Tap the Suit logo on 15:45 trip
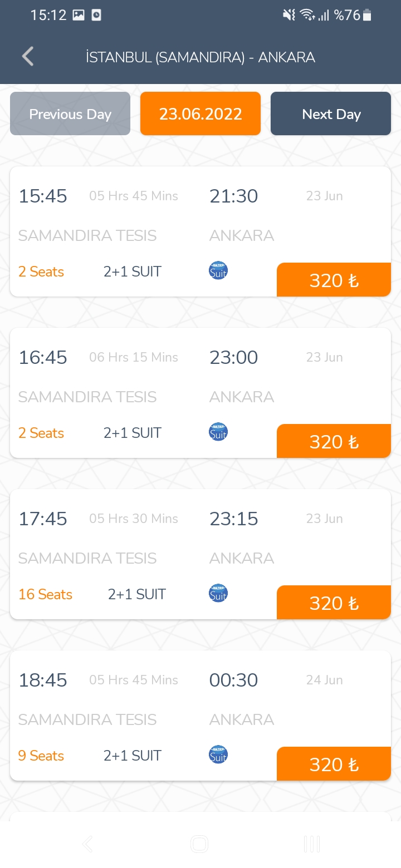Image resolution: width=401 pixels, height=868 pixels. (218, 271)
